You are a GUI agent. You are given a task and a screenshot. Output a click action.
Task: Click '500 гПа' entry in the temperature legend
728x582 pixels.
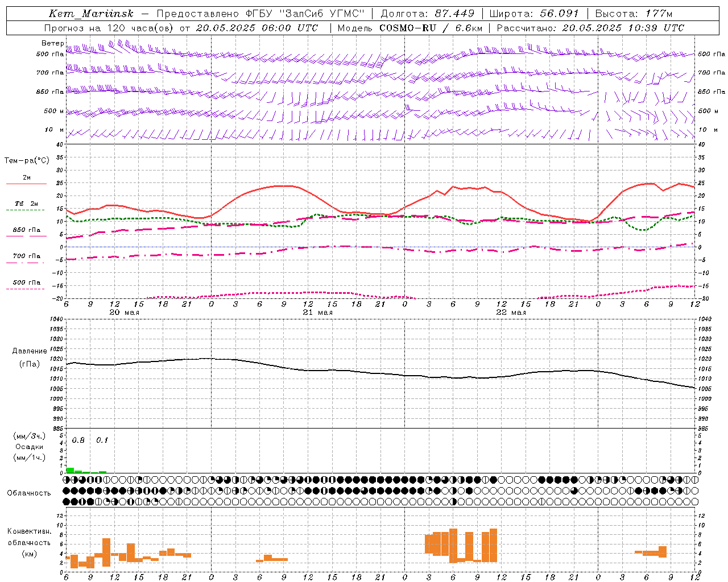click(27, 282)
